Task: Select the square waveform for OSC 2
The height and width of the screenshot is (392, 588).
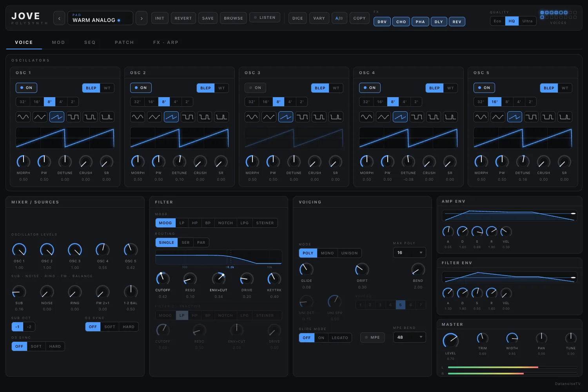Action: pos(188,117)
